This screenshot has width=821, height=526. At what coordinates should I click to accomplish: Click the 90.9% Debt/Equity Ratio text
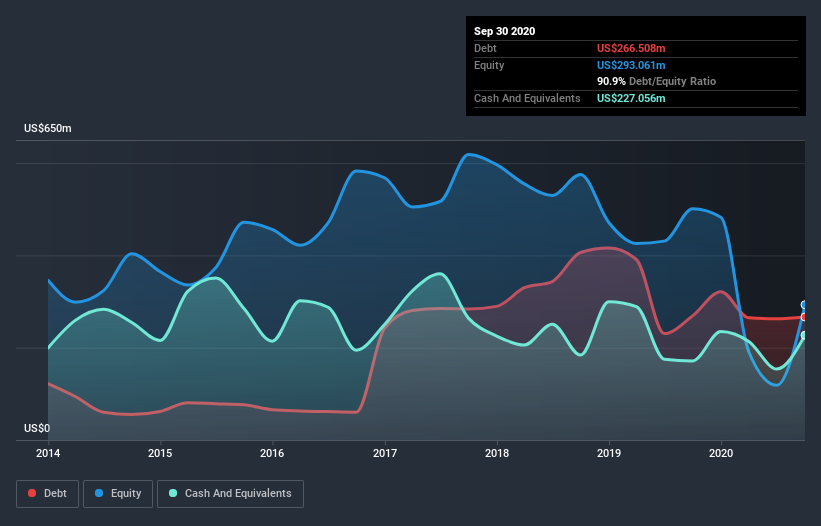point(657,81)
